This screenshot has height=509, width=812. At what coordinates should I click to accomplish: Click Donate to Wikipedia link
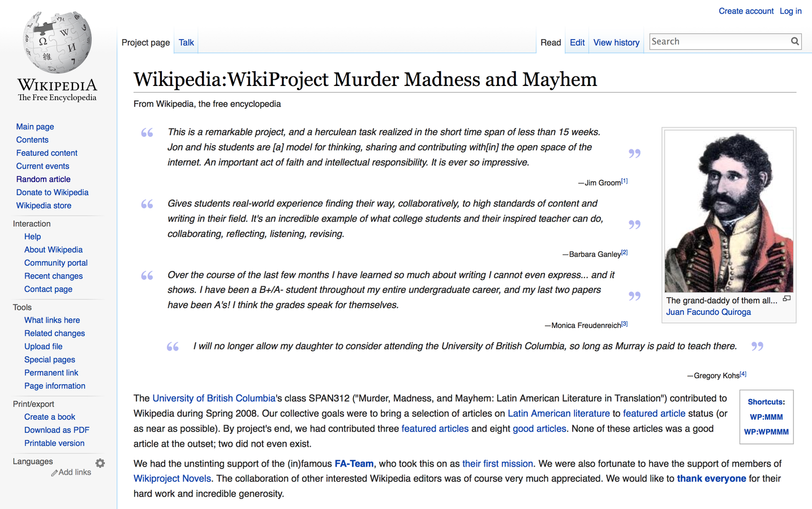[53, 192]
